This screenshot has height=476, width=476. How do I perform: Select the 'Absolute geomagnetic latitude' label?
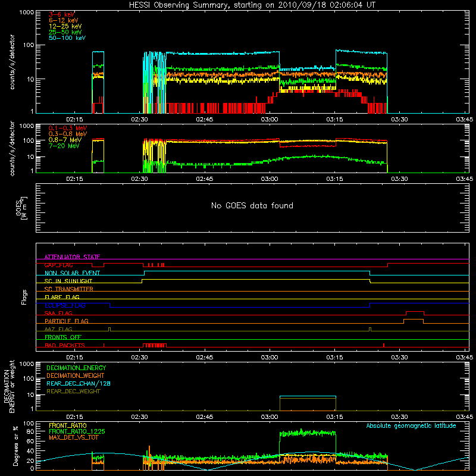(411, 425)
